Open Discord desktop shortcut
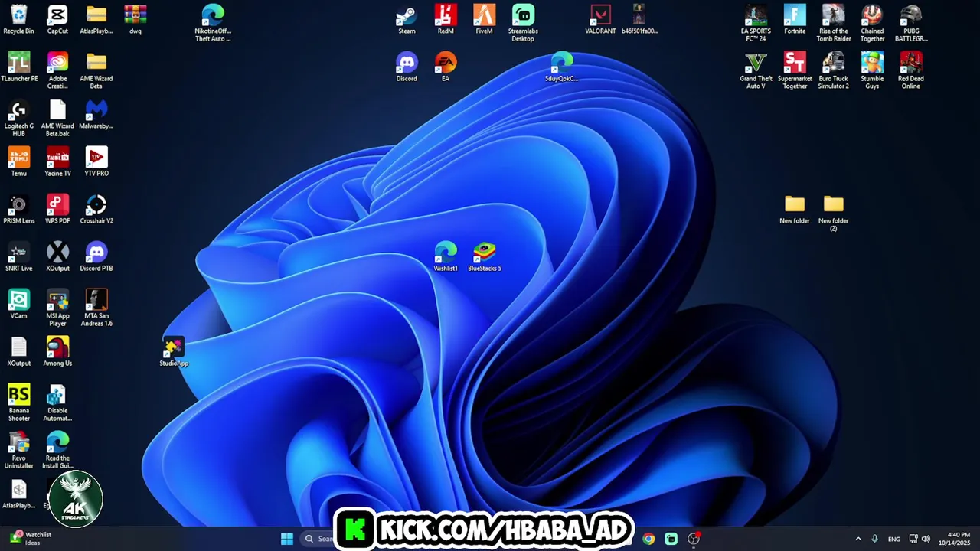 click(407, 67)
